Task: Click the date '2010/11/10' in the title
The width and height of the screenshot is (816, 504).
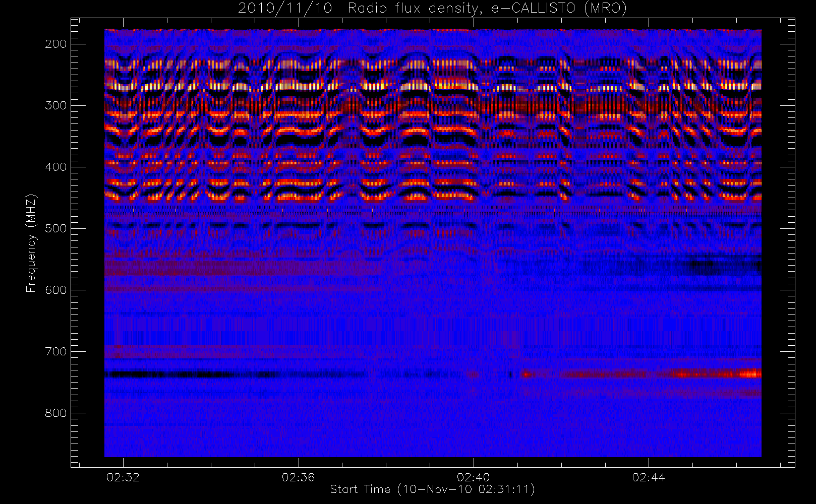Action: 285,9
